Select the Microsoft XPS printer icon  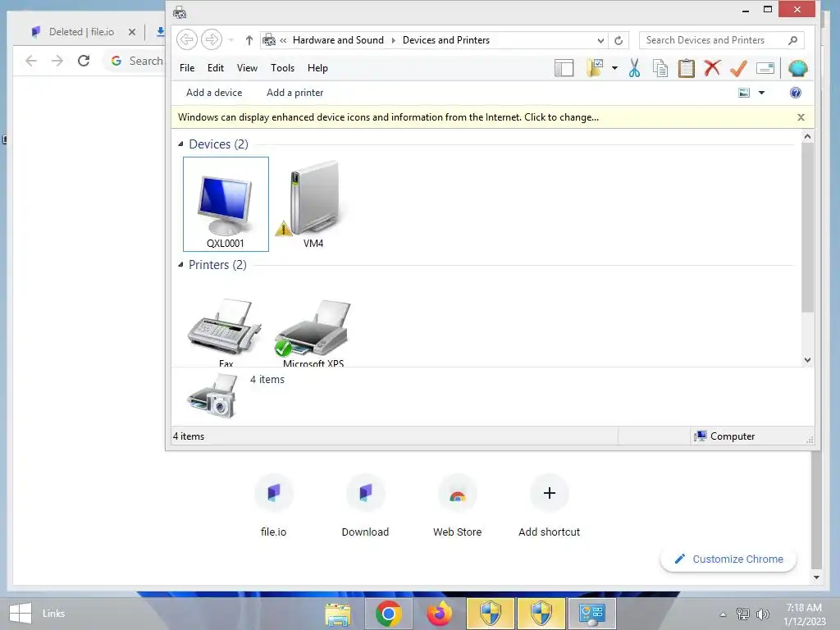(313, 332)
